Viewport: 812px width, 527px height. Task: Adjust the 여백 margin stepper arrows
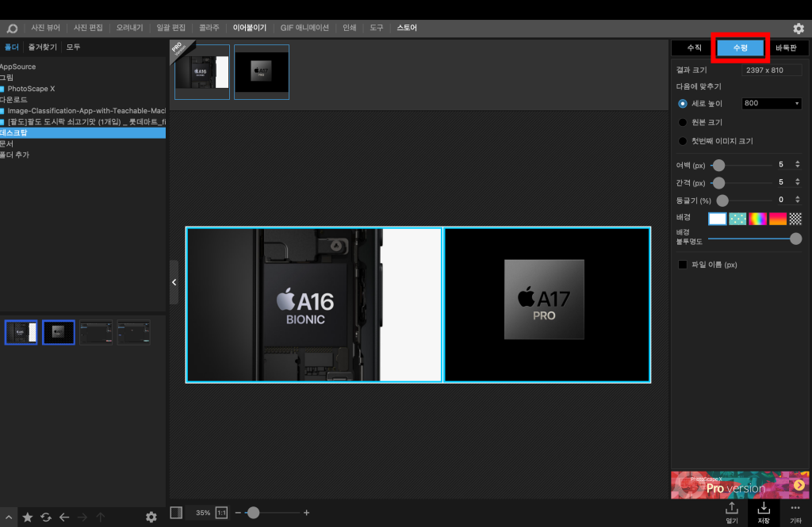(x=798, y=165)
